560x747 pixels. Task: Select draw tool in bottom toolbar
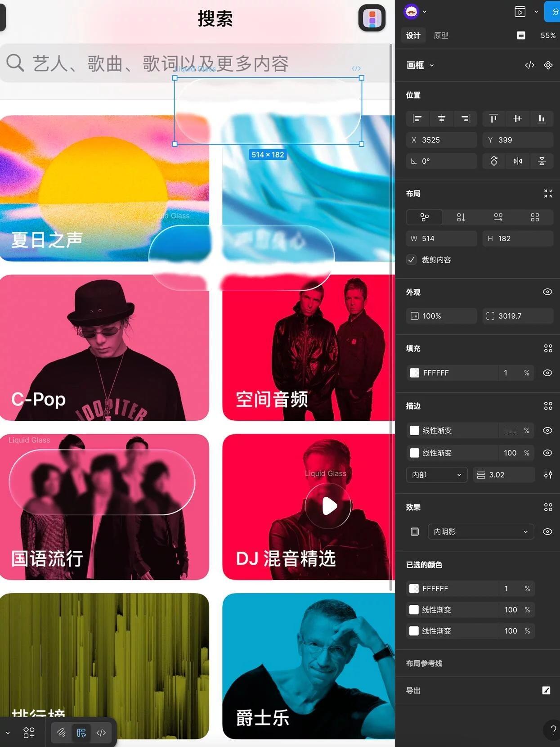[x=61, y=733]
